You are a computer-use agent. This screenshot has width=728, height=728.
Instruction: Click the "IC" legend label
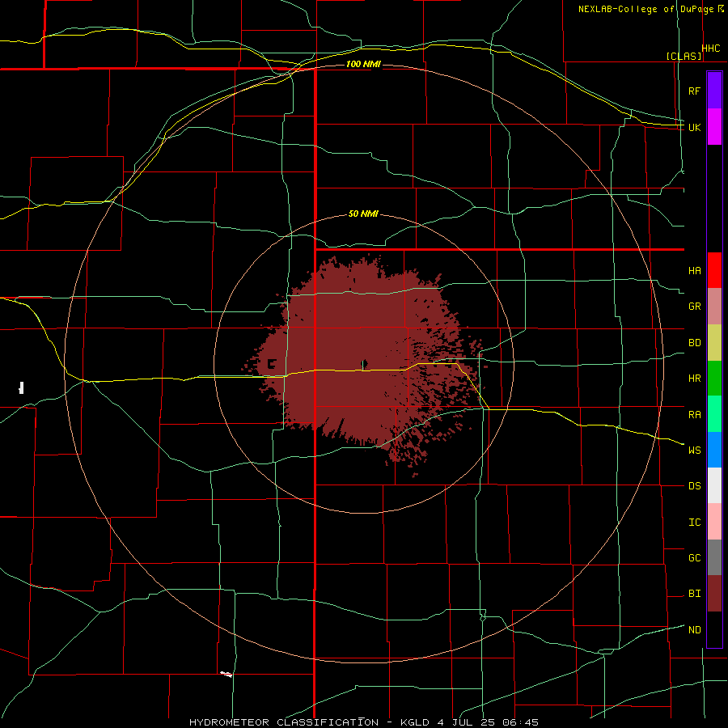click(695, 523)
